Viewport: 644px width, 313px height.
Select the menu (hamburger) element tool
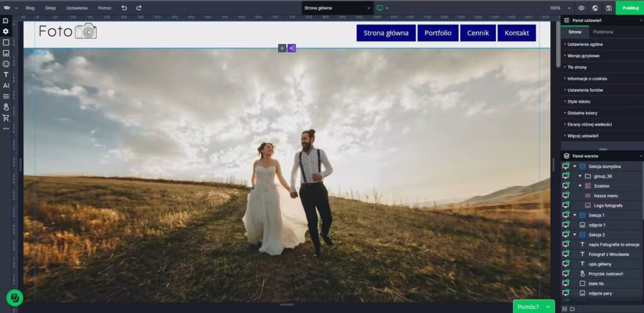6,96
